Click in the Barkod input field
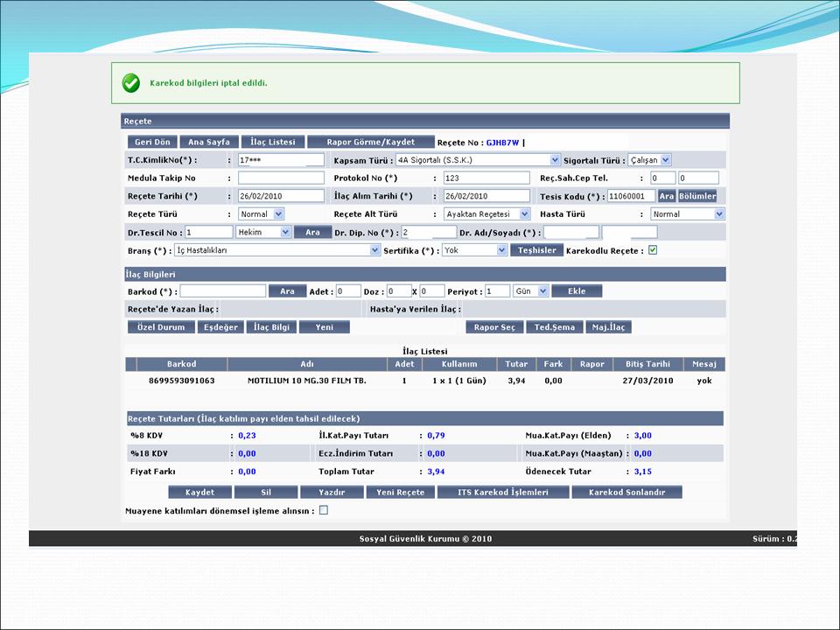 pyautogui.click(x=223, y=291)
